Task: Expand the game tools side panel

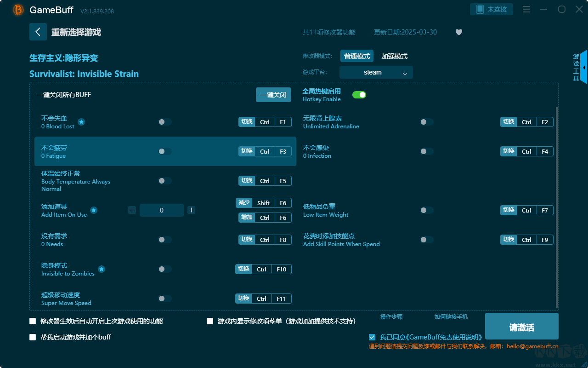Action: click(583, 67)
